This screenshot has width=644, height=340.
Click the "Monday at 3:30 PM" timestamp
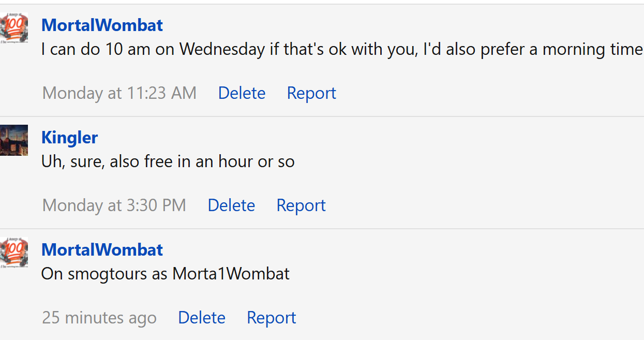coord(114,205)
